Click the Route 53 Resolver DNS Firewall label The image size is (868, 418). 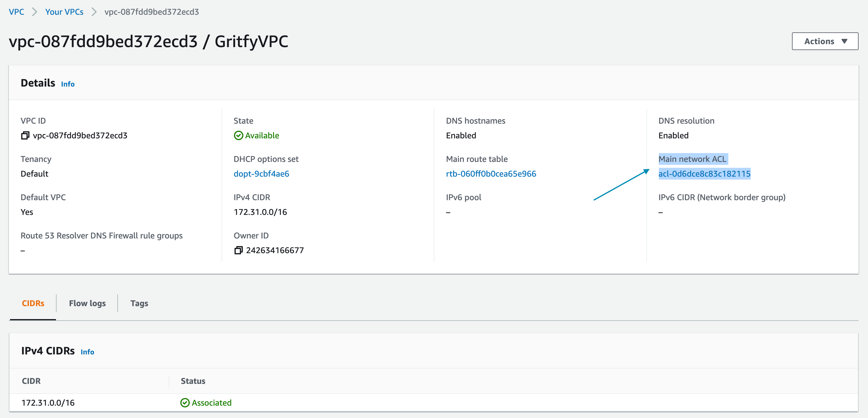[101, 235]
